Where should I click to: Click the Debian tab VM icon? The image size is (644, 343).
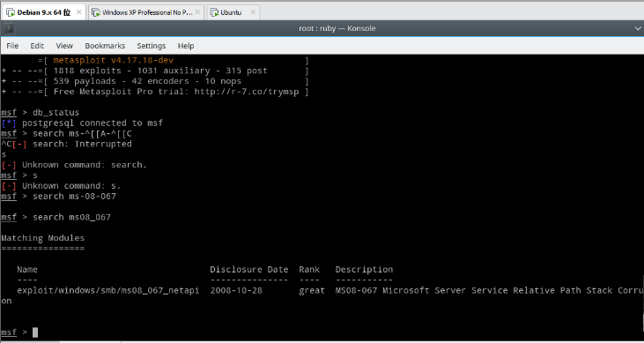(x=11, y=12)
